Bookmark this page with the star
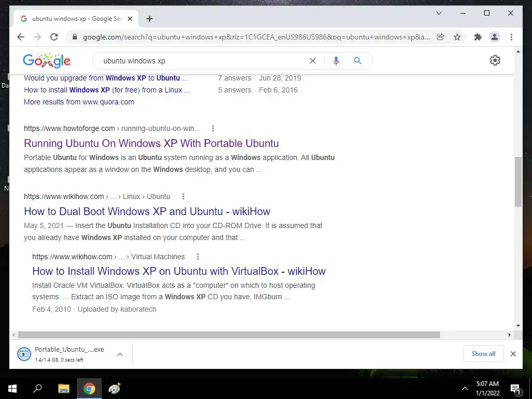The width and height of the screenshot is (532, 399). pos(457,37)
